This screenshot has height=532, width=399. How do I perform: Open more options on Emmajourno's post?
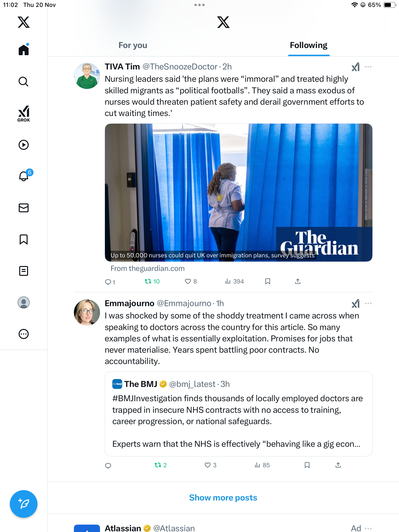(x=368, y=303)
